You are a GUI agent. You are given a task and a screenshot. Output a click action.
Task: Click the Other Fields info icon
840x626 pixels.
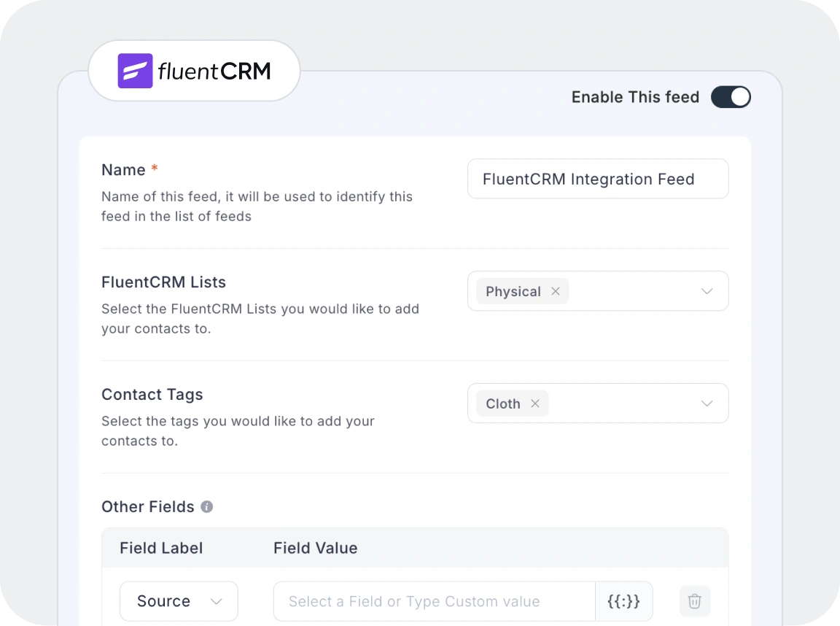207,506
